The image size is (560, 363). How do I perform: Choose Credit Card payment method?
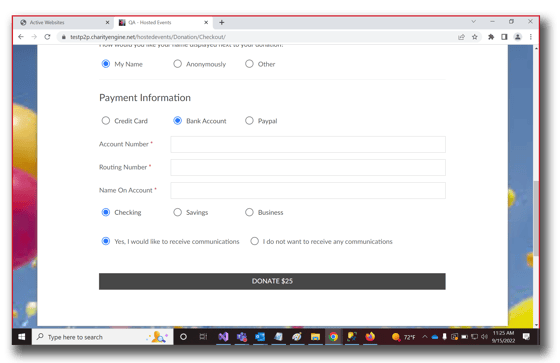pyautogui.click(x=106, y=121)
